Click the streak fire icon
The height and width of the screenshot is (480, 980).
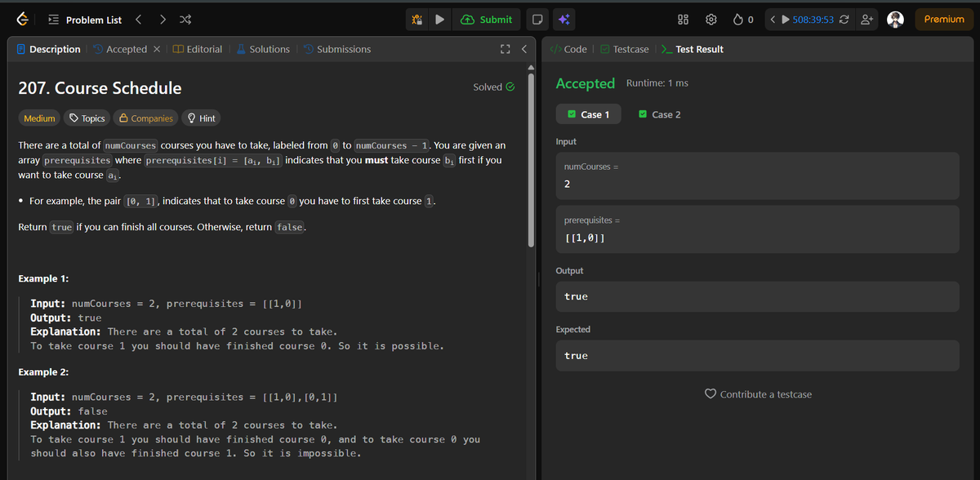coord(738,20)
